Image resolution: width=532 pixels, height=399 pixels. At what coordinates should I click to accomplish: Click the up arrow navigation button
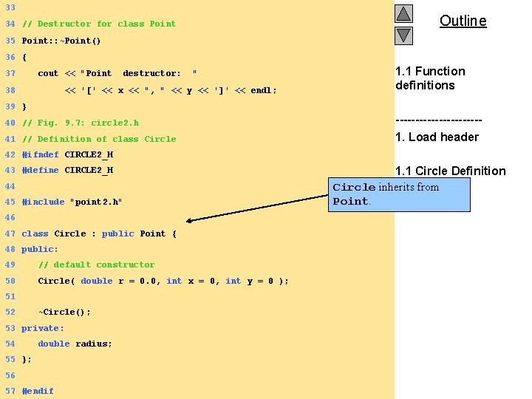tap(403, 14)
